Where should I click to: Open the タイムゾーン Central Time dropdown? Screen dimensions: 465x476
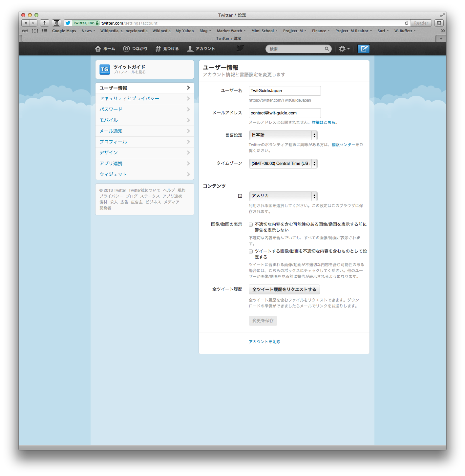pos(283,163)
